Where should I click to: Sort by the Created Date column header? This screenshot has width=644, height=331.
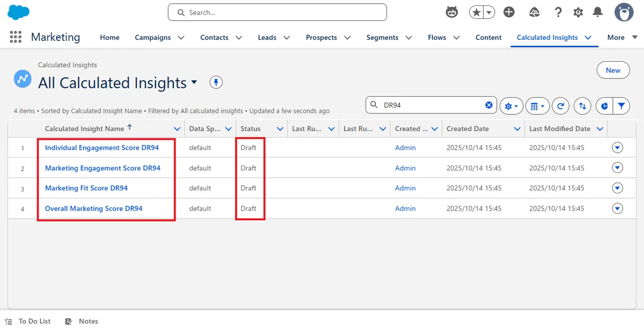tap(467, 129)
